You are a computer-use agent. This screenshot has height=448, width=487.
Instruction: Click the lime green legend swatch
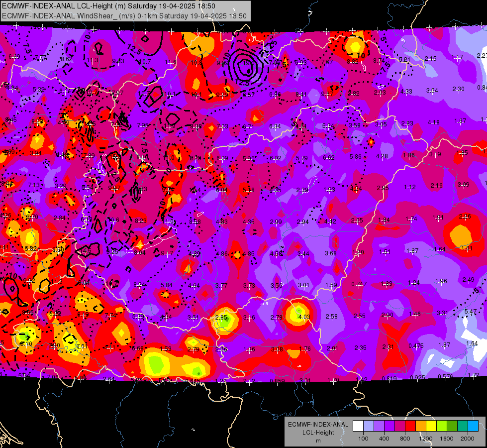click(441, 426)
